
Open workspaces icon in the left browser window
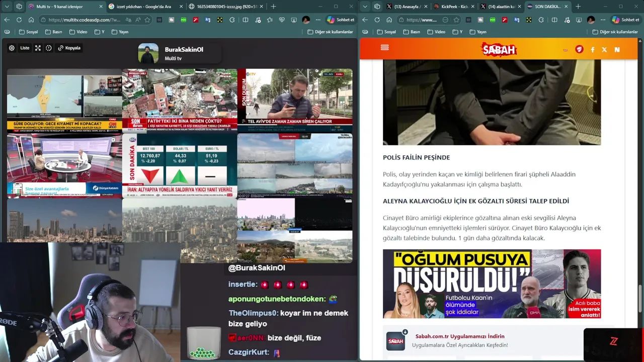coord(19,7)
